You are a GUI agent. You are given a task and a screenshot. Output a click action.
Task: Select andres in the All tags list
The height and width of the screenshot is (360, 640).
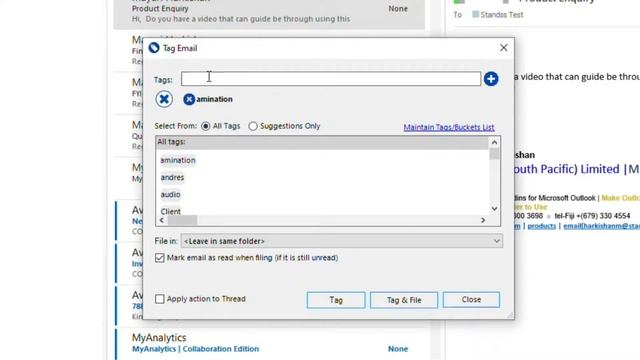coord(172,178)
